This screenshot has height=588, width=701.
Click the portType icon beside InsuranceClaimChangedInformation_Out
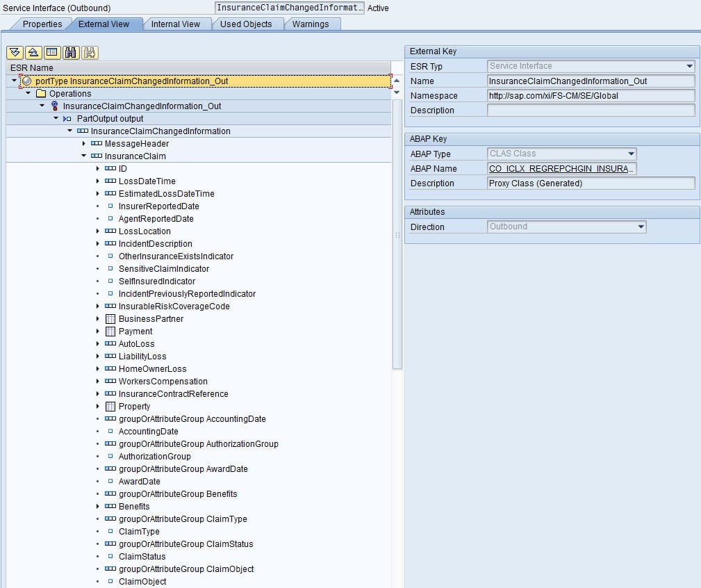[x=25, y=81]
